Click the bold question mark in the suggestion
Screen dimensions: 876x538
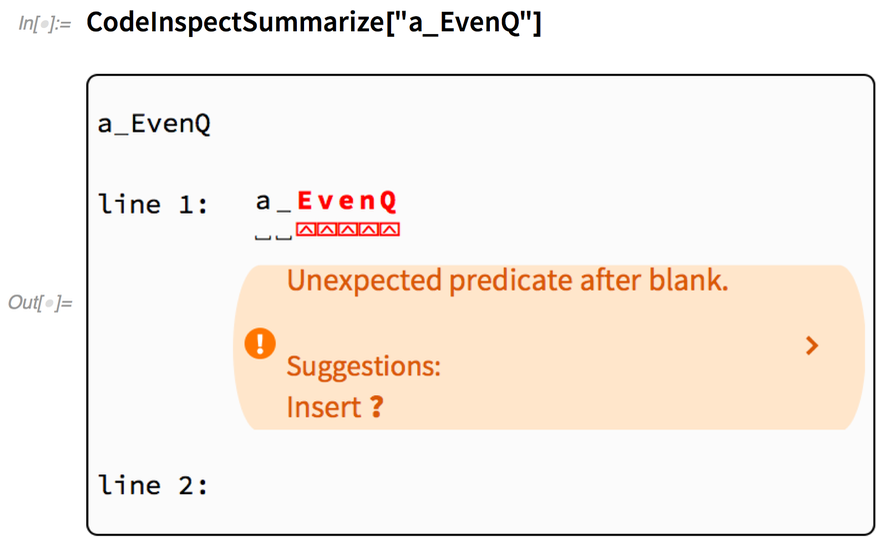click(x=376, y=408)
